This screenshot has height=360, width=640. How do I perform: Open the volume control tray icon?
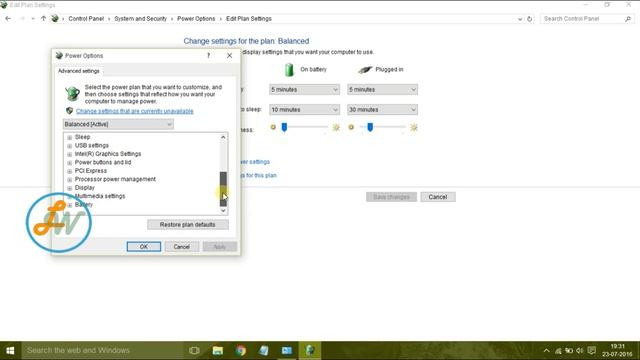(580, 351)
